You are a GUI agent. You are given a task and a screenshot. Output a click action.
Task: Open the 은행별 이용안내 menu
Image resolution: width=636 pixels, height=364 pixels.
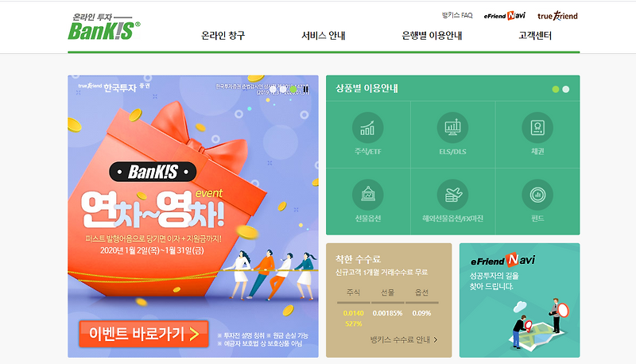click(432, 36)
